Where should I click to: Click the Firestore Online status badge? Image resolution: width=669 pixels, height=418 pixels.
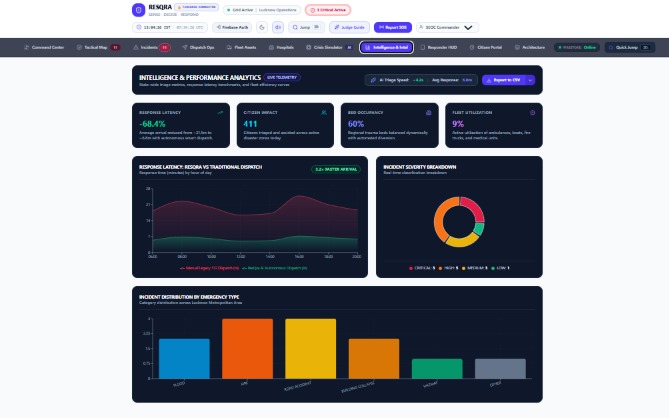click(577, 47)
